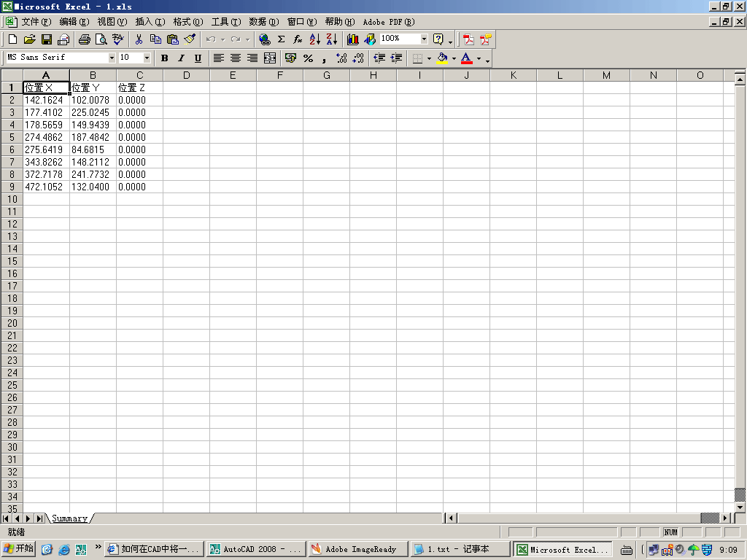This screenshot has height=560, width=747.
Task: Increase indent icon in formatting toolbar
Action: click(x=396, y=58)
